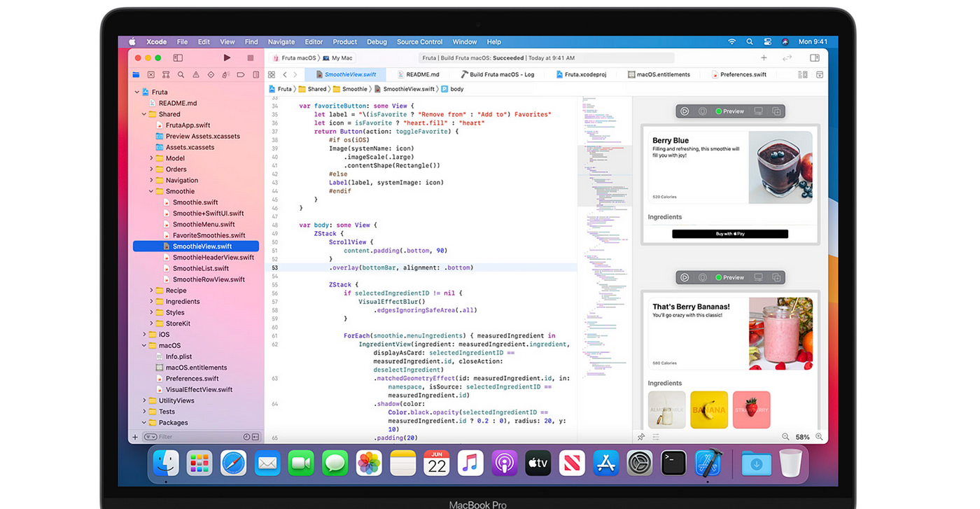Image resolution: width=980 pixels, height=509 pixels.
Task: Preview Berry Blue on device
Action: pos(758,111)
